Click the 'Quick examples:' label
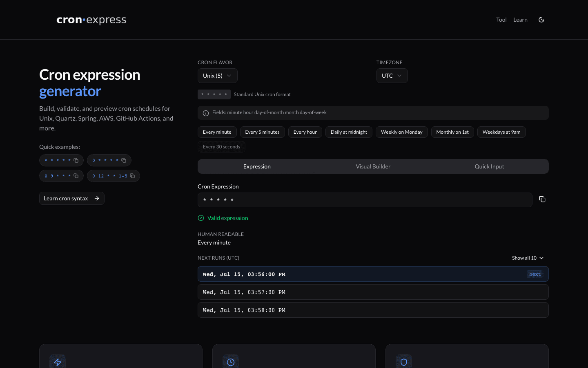The width and height of the screenshot is (588, 368). point(60,147)
